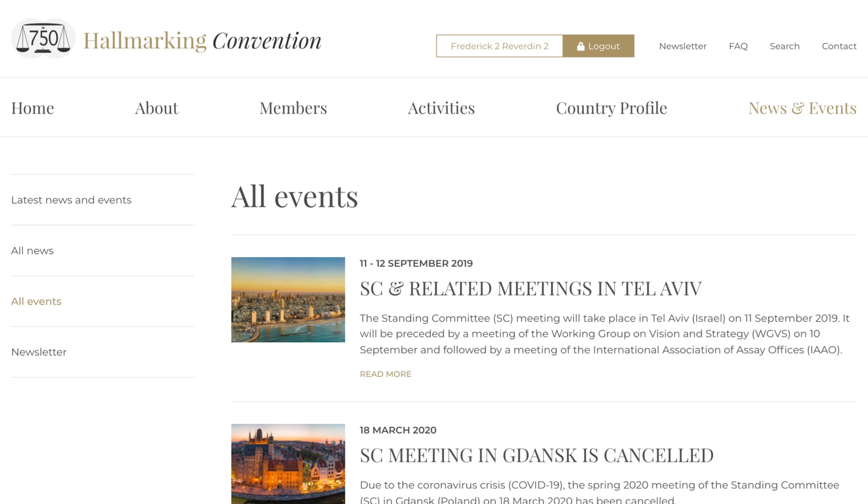Click the Tel Aviv skyline thumbnail

(288, 300)
